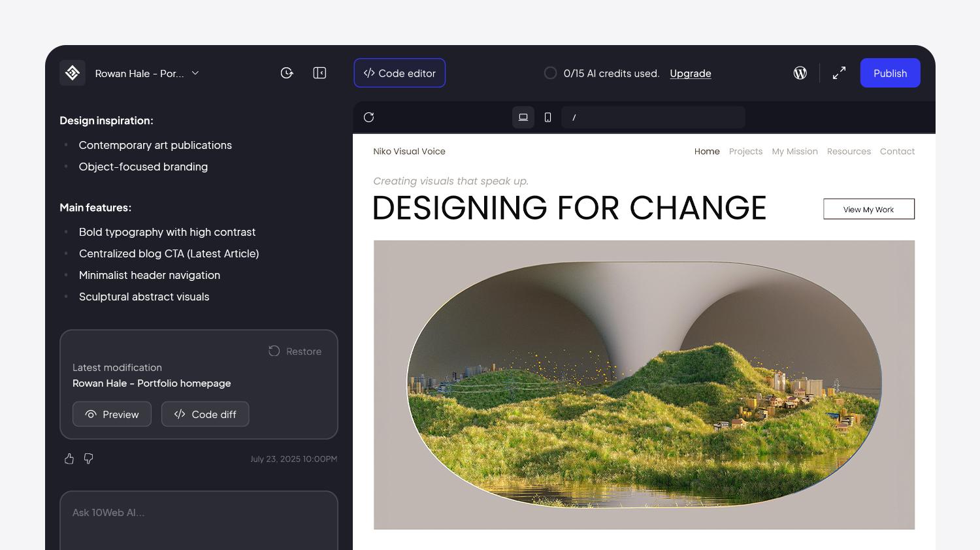Toggle the Code editor view
This screenshot has width=980, height=550.
400,73
